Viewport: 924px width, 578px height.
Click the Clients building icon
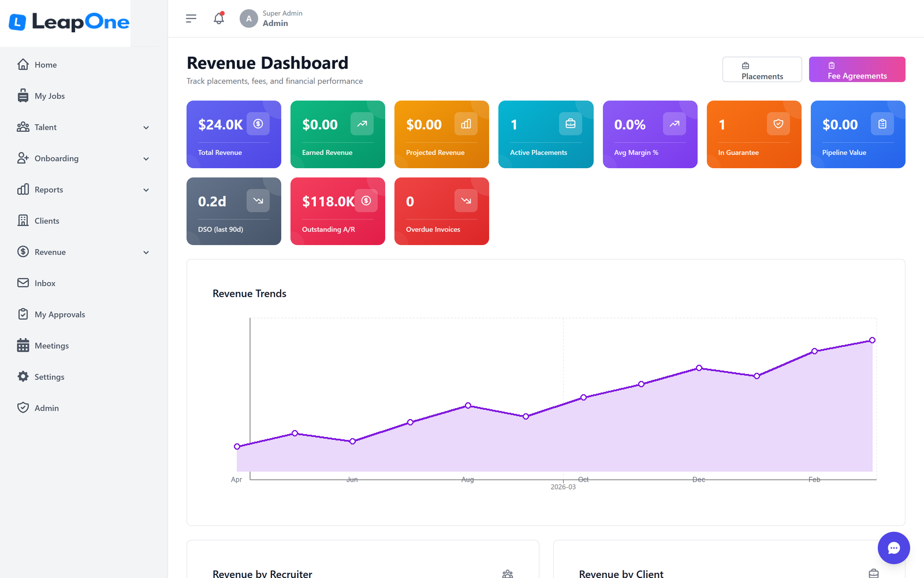pos(23,220)
